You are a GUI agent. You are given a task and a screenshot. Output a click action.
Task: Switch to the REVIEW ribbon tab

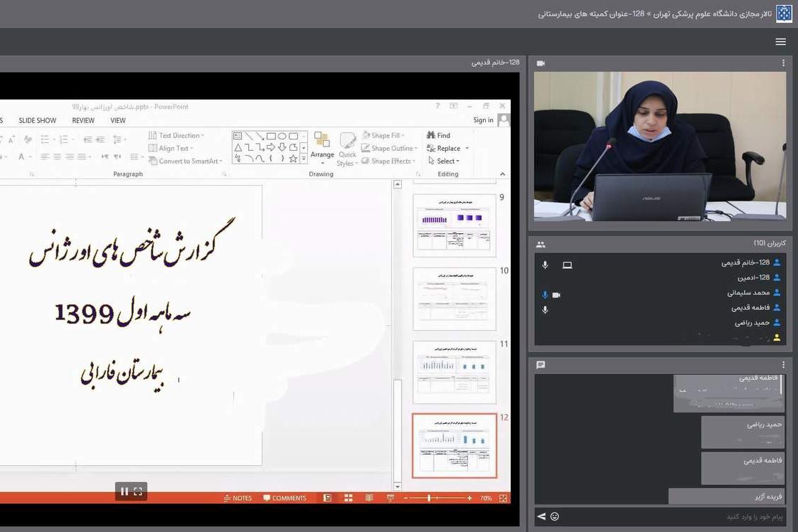coord(83,120)
